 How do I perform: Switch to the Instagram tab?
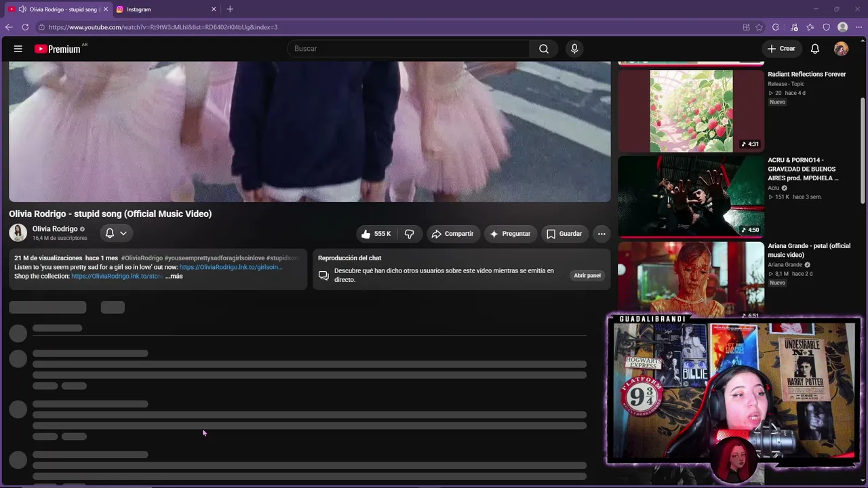[x=165, y=9]
